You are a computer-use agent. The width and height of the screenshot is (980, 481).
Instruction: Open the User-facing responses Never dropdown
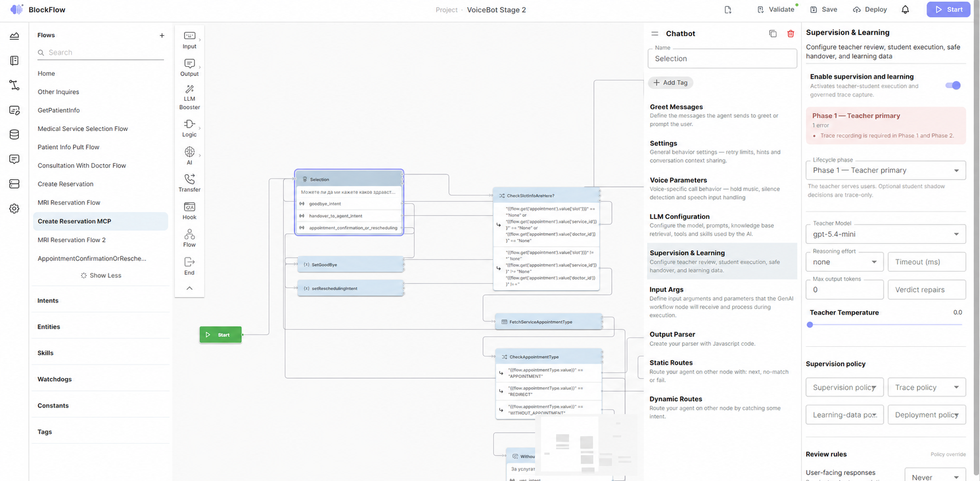[935, 476]
